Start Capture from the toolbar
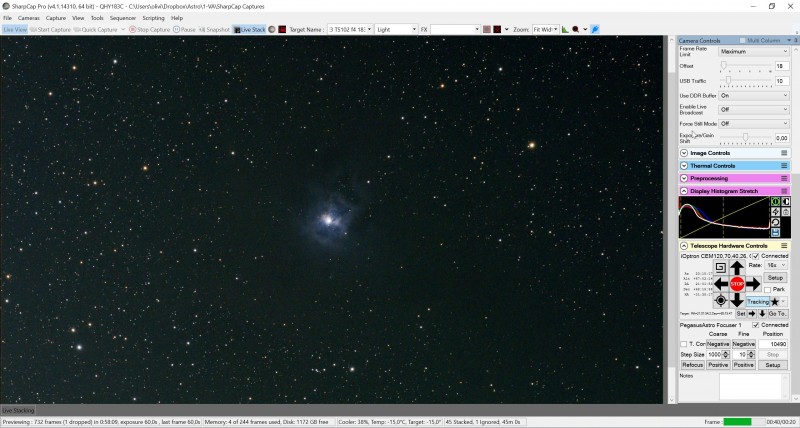Image resolution: width=800 pixels, height=428 pixels. [50, 30]
